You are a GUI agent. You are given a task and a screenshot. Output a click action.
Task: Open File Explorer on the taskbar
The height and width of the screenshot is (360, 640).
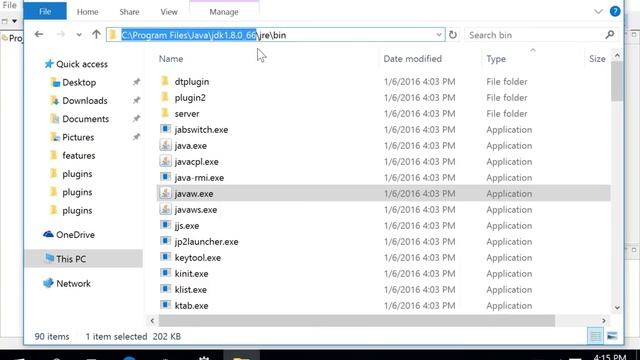pyautogui.click(x=241, y=356)
